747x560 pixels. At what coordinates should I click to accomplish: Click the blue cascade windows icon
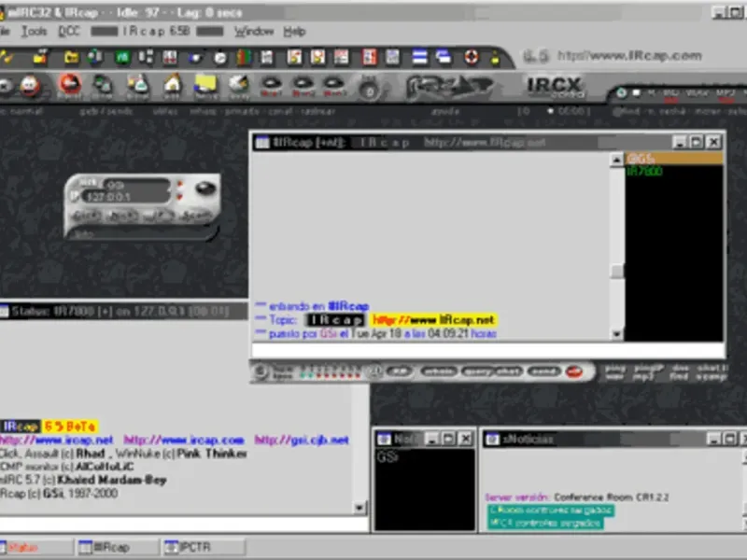point(444,57)
